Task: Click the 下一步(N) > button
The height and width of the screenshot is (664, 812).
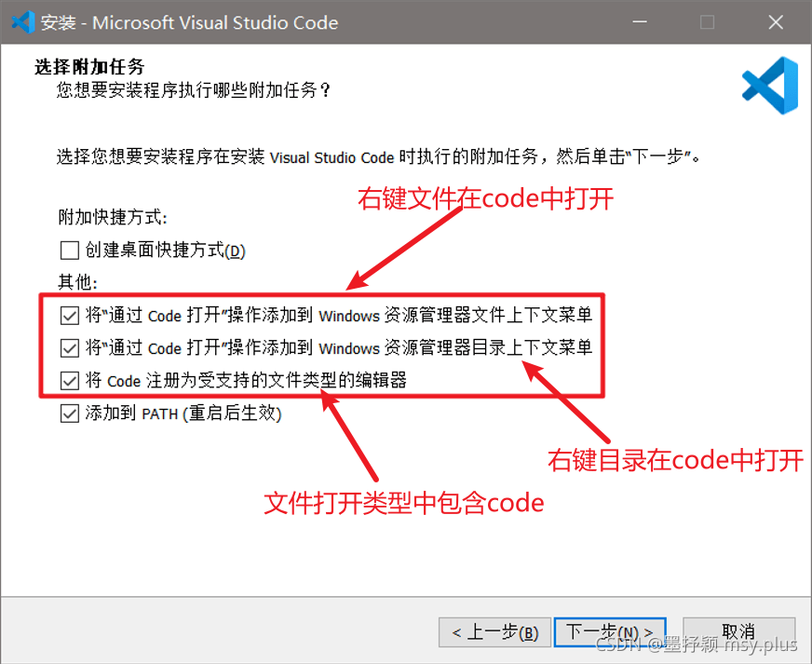Action: [610, 632]
